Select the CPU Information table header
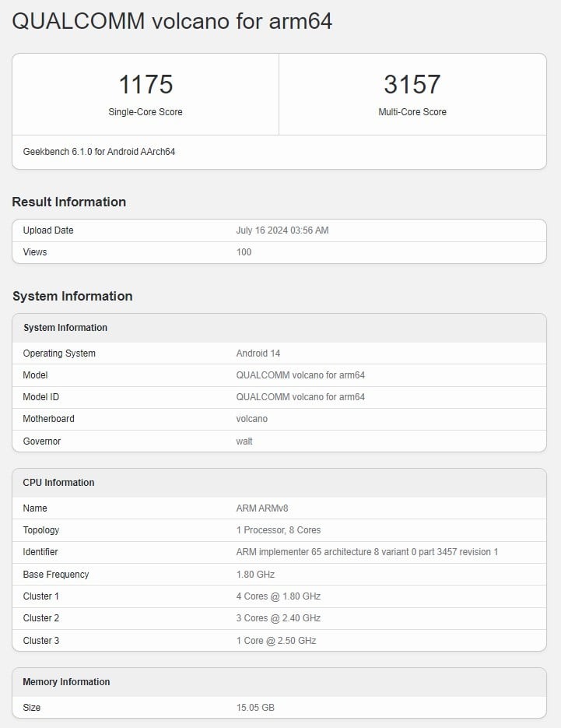This screenshot has width=561, height=728. [279, 483]
